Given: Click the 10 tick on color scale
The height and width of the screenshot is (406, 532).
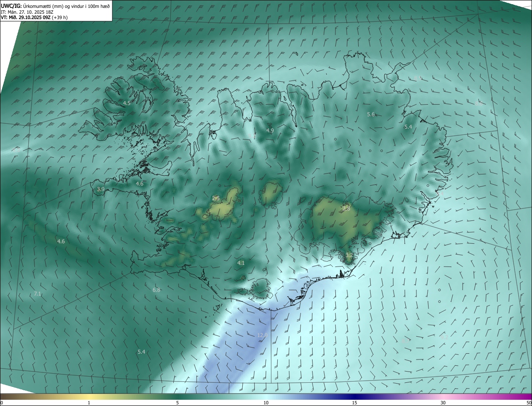Looking at the screenshot, I should [x=266, y=403].
